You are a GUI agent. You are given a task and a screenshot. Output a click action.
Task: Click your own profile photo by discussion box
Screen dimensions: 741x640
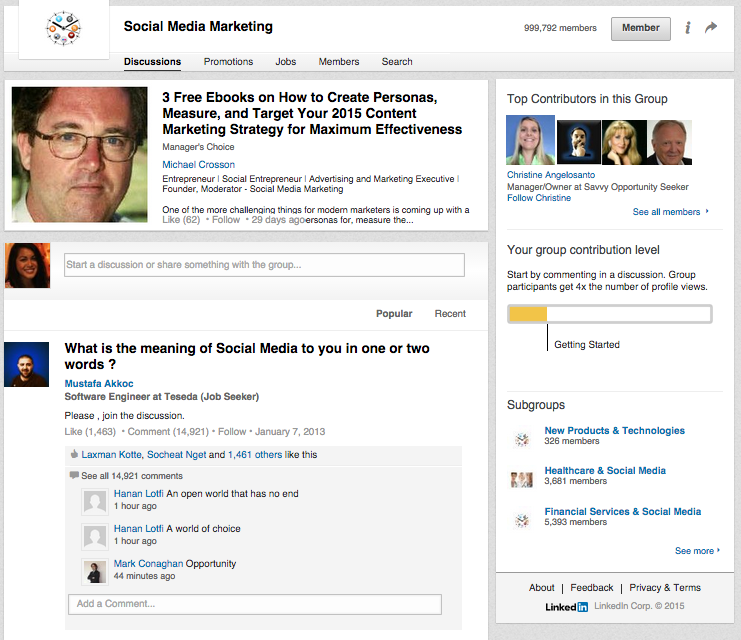(x=27, y=265)
